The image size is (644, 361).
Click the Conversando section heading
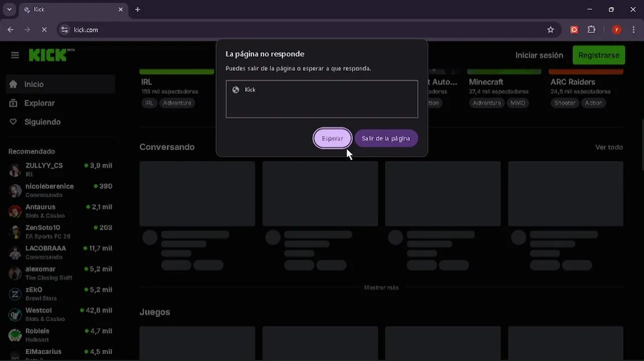pos(167,147)
